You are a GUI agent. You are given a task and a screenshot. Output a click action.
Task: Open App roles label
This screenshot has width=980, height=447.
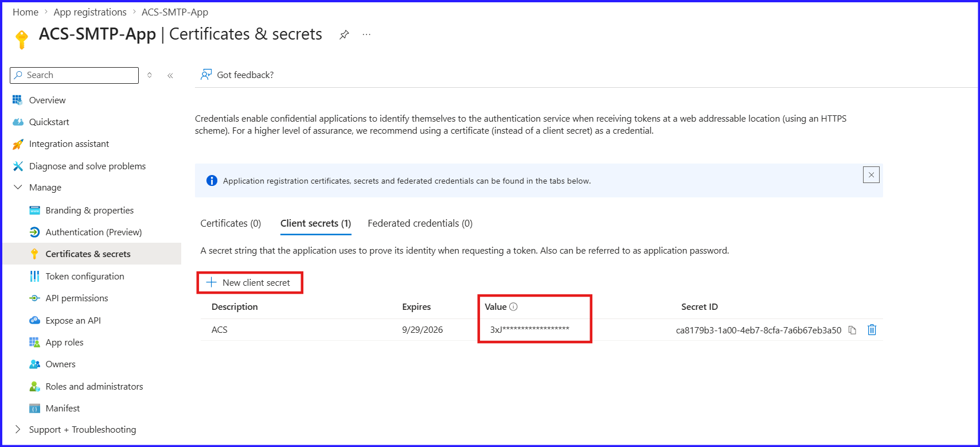click(x=65, y=343)
